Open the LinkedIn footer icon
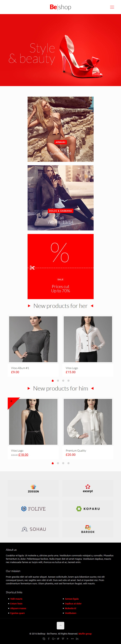121x644 pixels. point(77,639)
